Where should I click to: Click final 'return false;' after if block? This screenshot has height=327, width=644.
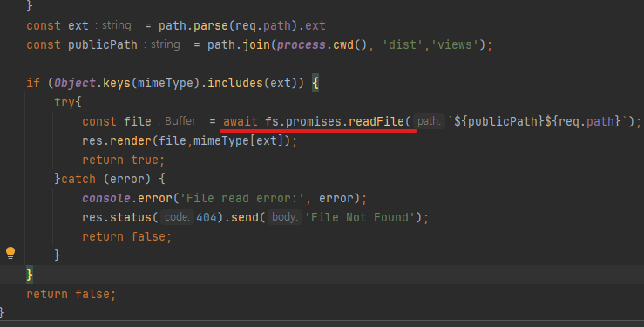coord(71,294)
